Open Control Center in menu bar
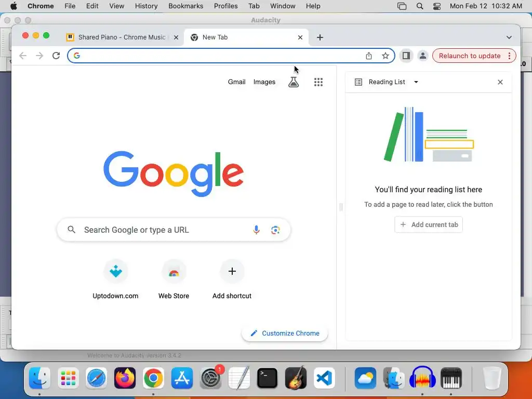The height and width of the screenshot is (399, 532). pos(436,6)
